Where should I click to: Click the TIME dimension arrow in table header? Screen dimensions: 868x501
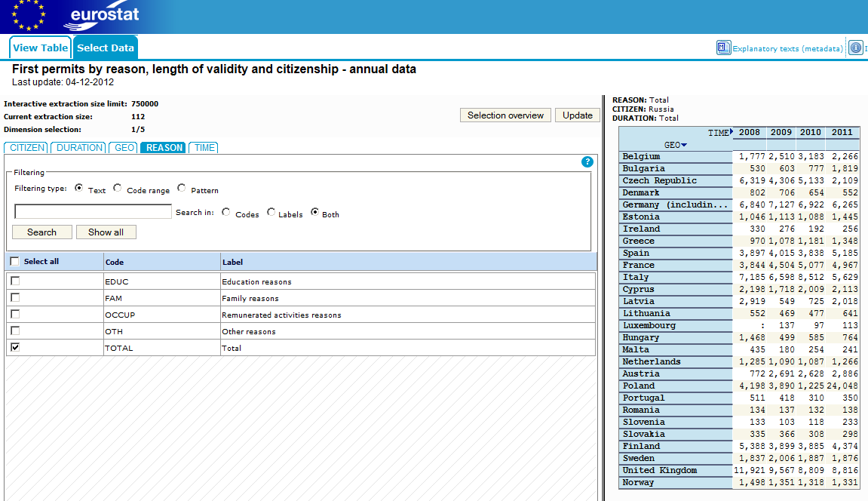click(x=732, y=132)
